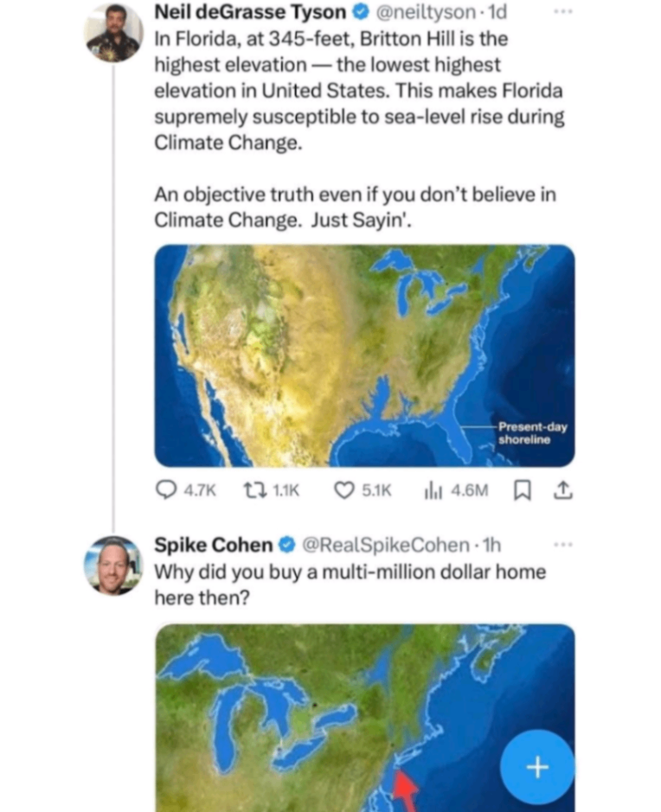This screenshot has width=661, height=812.
Task: Bookmark Neil deGrasse Tyson's tweet
Action: (x=523, y=490)
